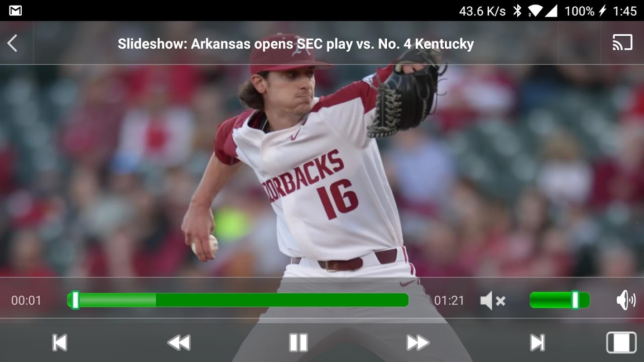
Task: Tap the loud speaker volume icon
Action: (626, 300)
